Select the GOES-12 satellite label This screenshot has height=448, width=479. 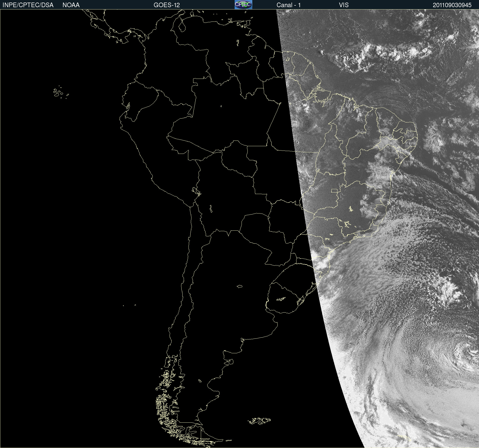coord(167,5)
